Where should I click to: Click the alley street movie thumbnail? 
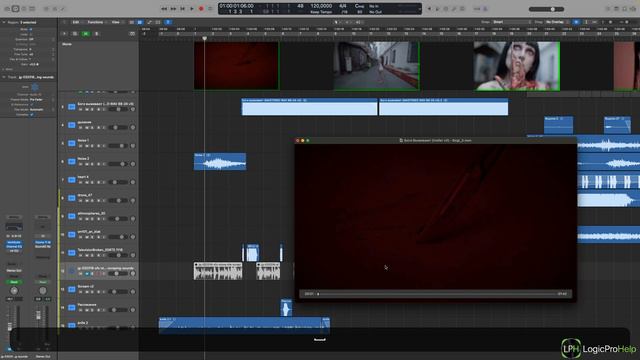pyautogui.click(x=376, y=66)
